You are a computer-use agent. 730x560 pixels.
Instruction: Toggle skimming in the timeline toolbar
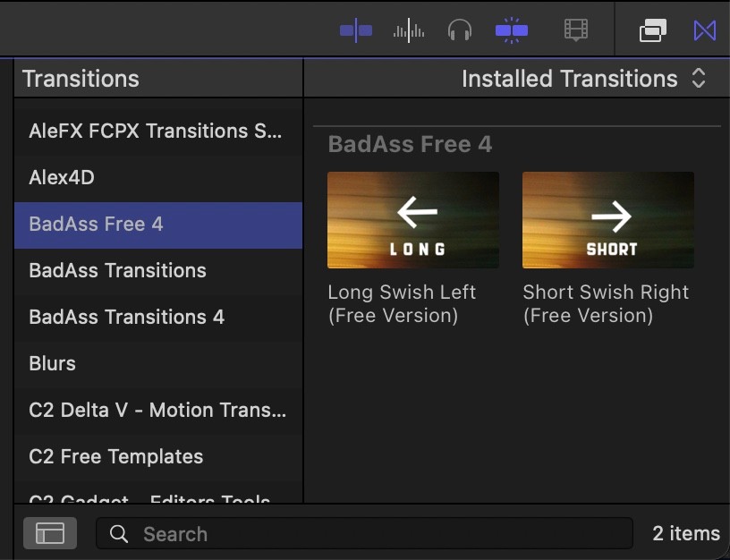click(x=356, y=30)
